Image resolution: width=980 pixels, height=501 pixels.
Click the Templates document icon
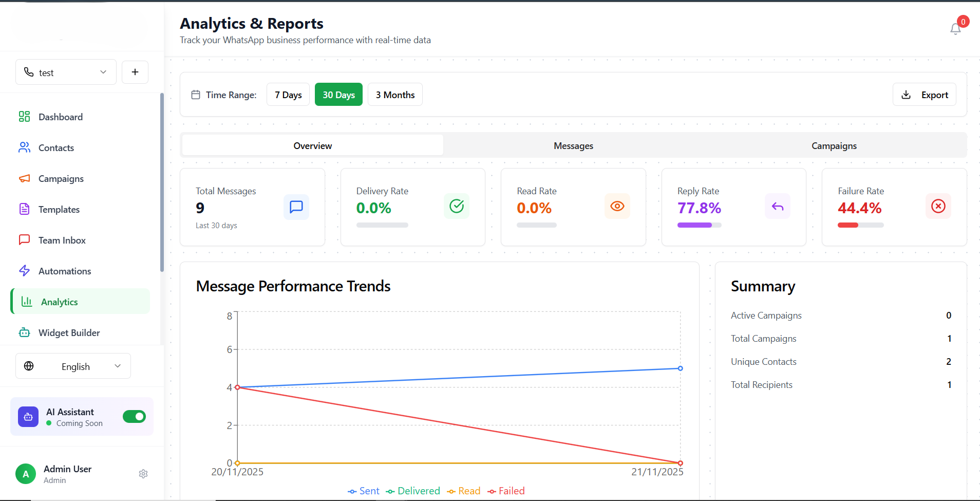click(24, 209)
